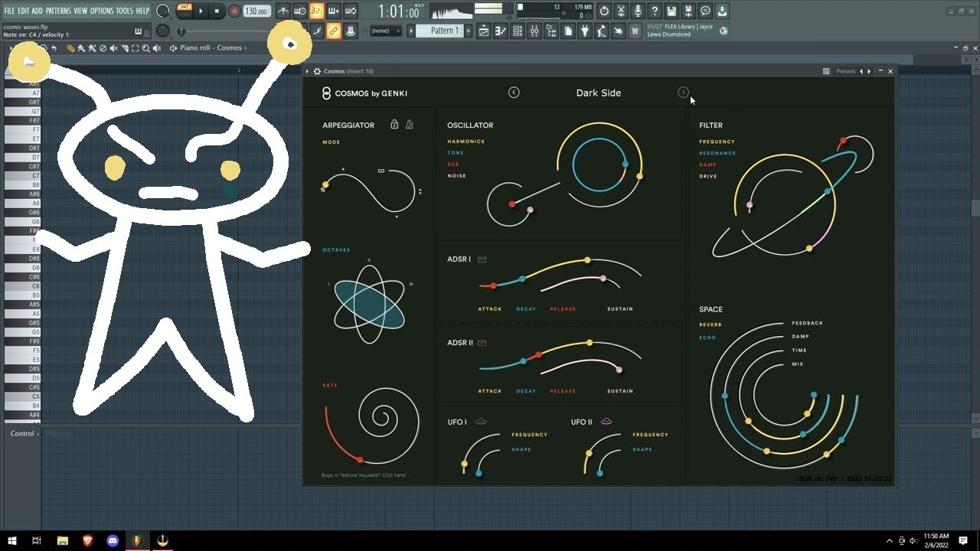Toggle the Arpeggiator lock icon

pyautogui.click(x=394, y=124)
